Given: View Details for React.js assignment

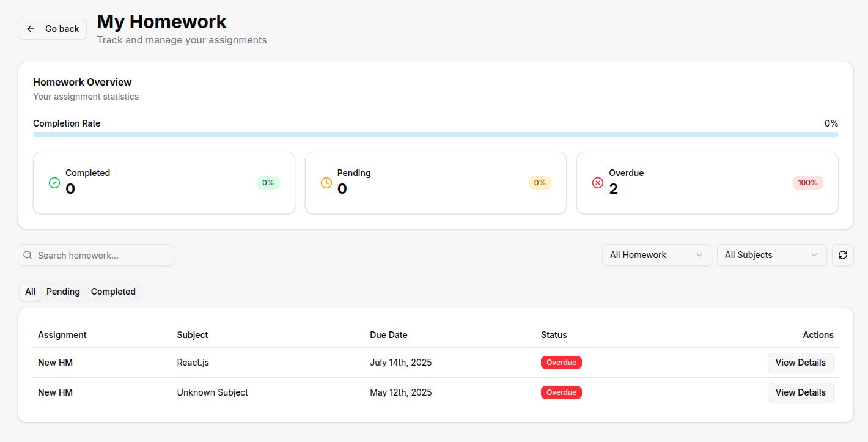Looking at the screenshot, I should click(800, 363).
